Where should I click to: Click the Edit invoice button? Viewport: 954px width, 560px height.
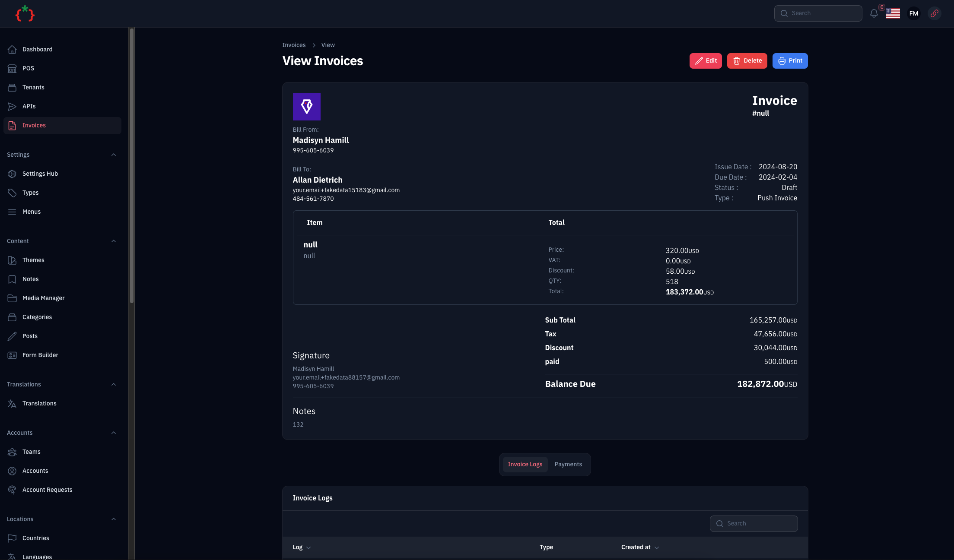coord(705,61)
